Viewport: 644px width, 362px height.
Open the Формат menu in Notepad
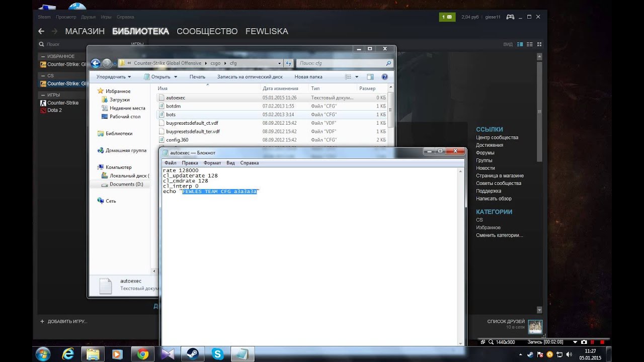pos(212,163)
